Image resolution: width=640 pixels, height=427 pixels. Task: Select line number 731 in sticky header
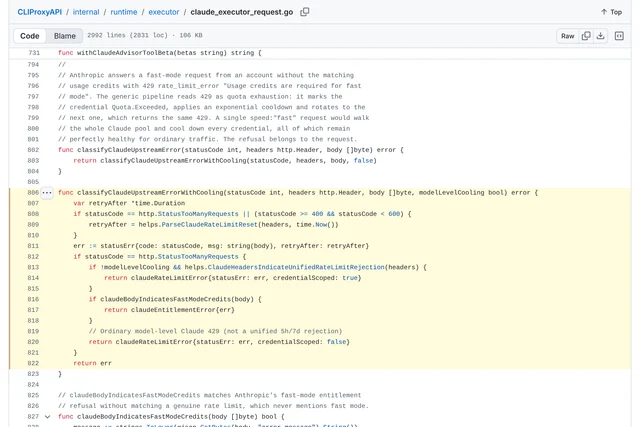pyautogui.click(x=34, y=53)
